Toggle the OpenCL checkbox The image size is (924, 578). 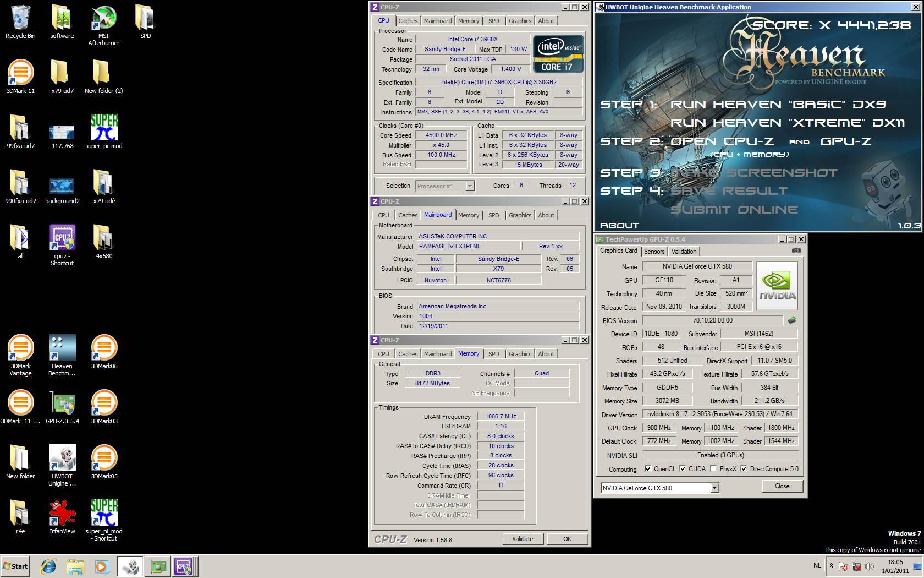[648, 469]
